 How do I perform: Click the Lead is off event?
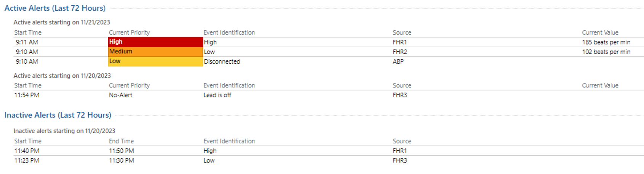[x=217, y=95]
